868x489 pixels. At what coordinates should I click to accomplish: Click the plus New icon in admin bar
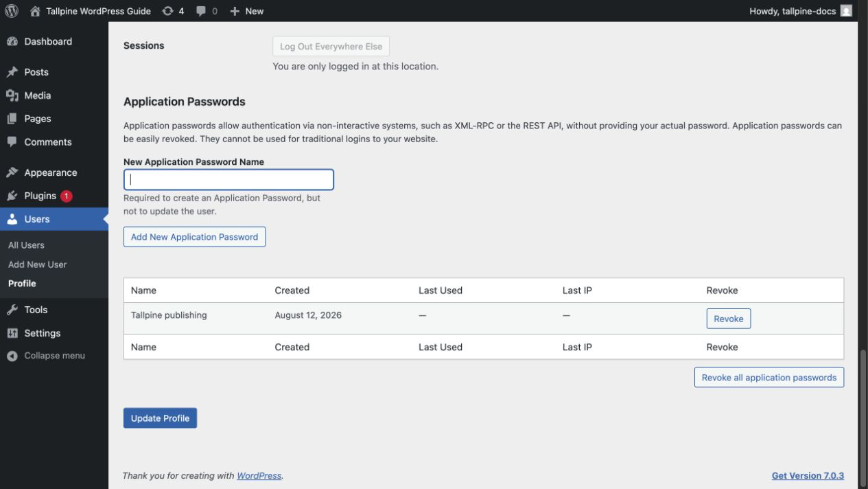click(x=235, y=11)
